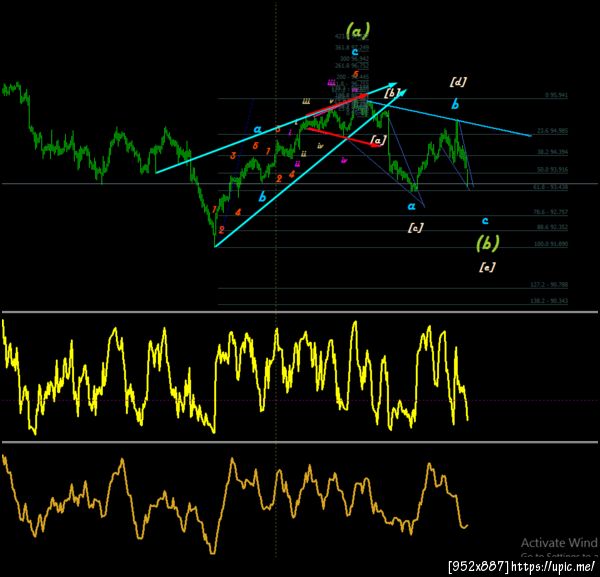Screen dimensions: 600x577
Task: Select the "[b]" label near arrowheads
Action: 393,93
